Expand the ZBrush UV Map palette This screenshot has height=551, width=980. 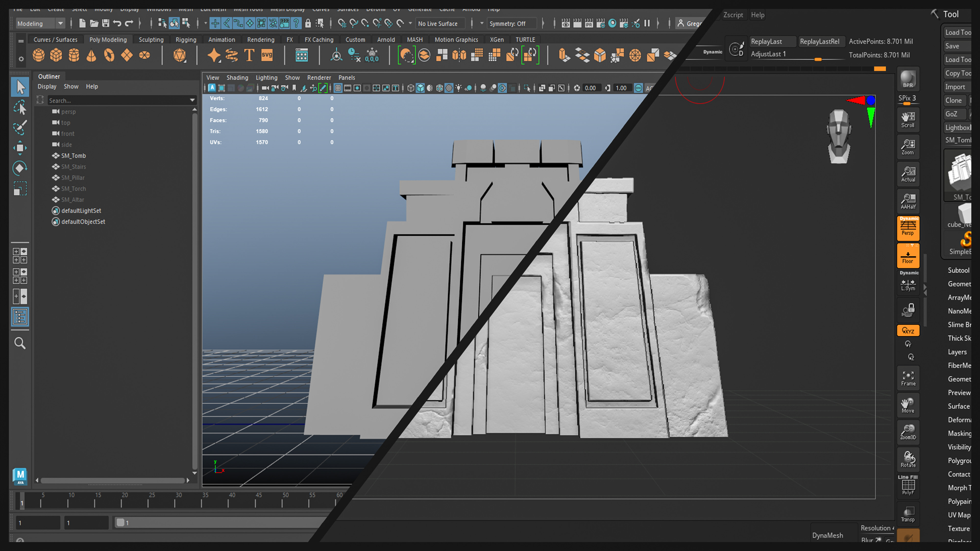point(959,515)
